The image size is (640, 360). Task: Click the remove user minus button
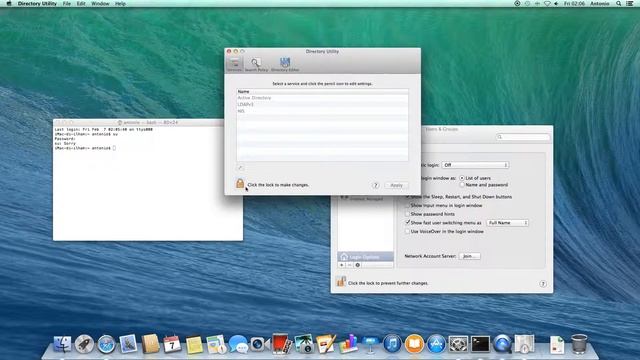349,265
